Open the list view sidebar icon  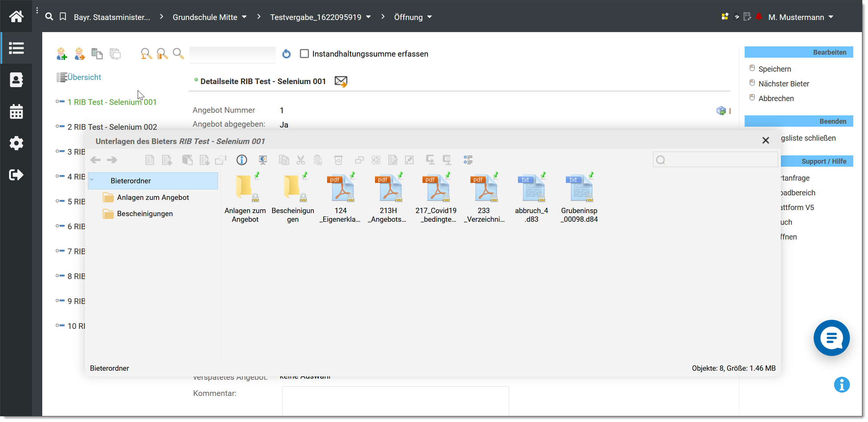pos(16,48)
